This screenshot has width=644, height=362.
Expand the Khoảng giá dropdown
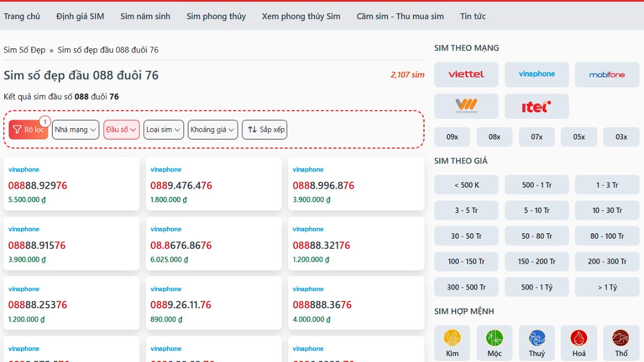pyautogui.click(x=213, y=130)
